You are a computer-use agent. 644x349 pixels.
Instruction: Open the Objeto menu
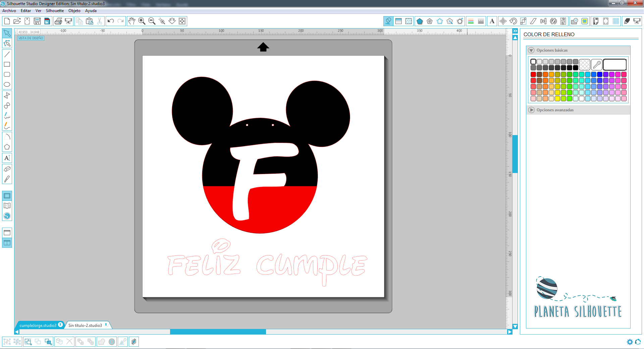(x=74, y=11)
